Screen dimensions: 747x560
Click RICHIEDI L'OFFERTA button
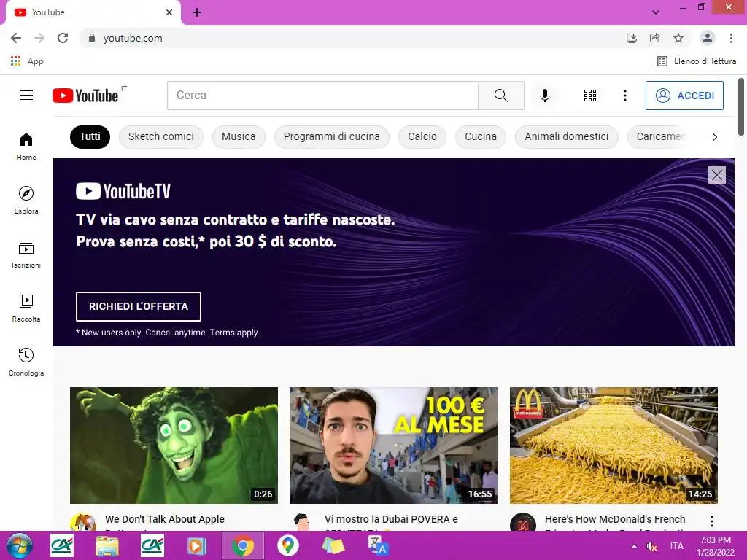pos(139,306)
